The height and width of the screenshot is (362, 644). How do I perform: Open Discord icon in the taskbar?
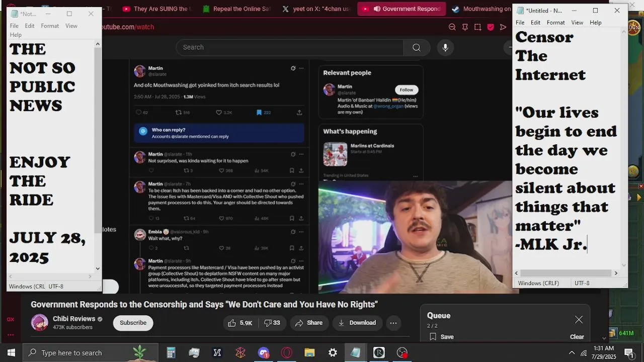(x=263, y=352)
